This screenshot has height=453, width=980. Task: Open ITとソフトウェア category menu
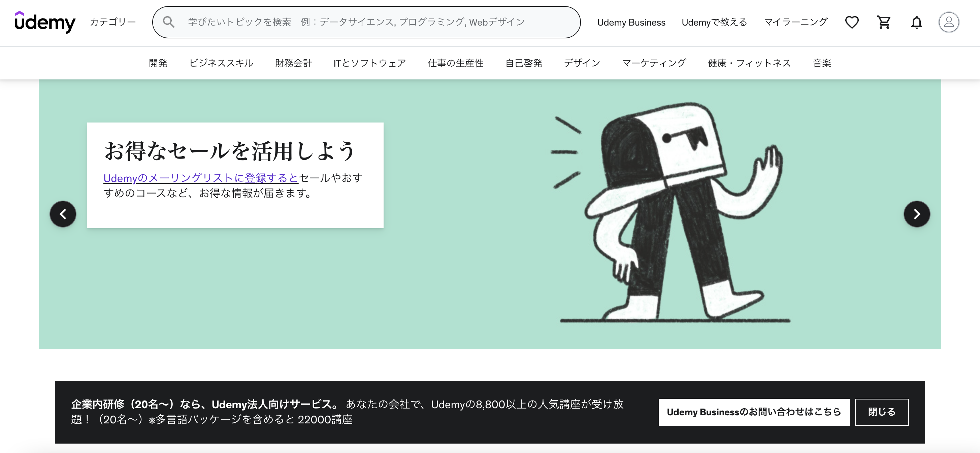tap(369, 63)
